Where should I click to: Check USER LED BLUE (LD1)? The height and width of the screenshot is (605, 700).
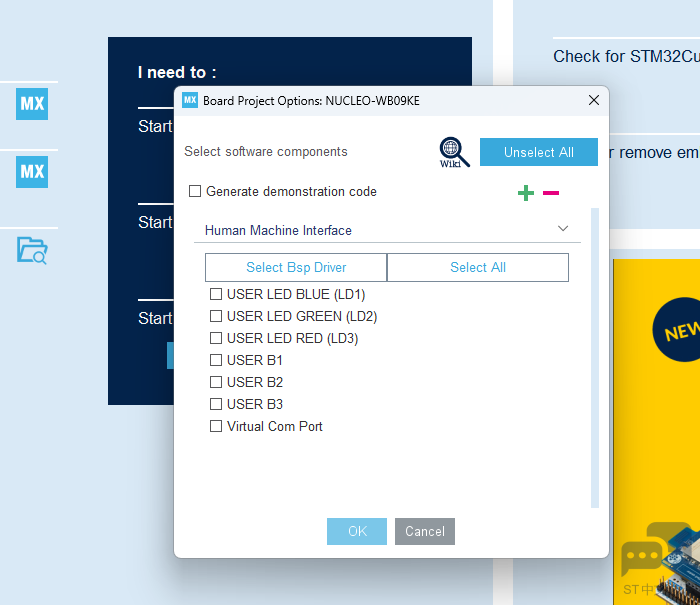click(x=216, y=294)
